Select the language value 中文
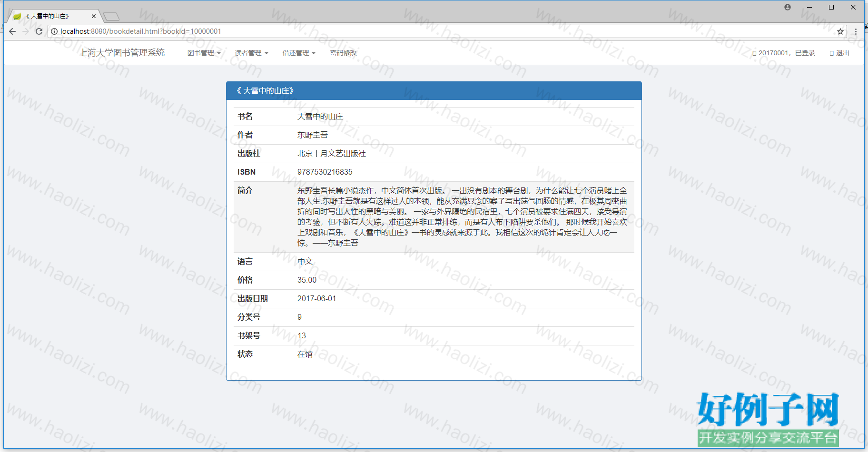The width and height of the screenshot is (868, 452). (x=305, y=262)
